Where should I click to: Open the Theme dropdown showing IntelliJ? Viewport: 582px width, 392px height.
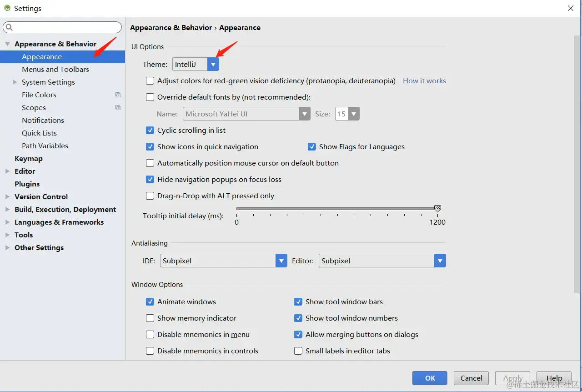click(x=196, y=64)
